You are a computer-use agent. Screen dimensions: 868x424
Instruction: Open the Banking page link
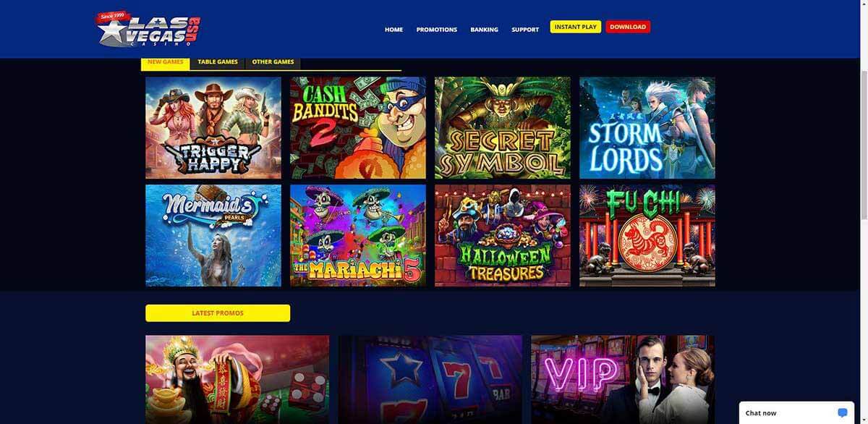tap(484, 30)
